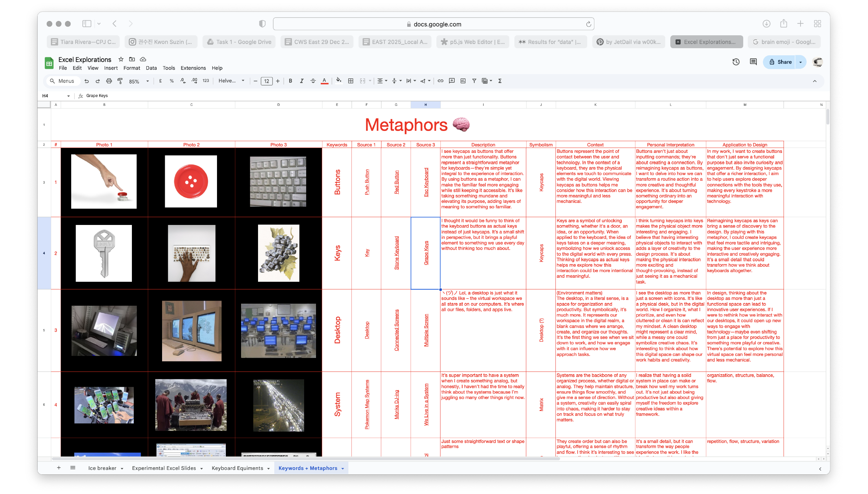Increase decimal places
The height and width of the screenshot is (494, 868).
(x=195, y=81)
